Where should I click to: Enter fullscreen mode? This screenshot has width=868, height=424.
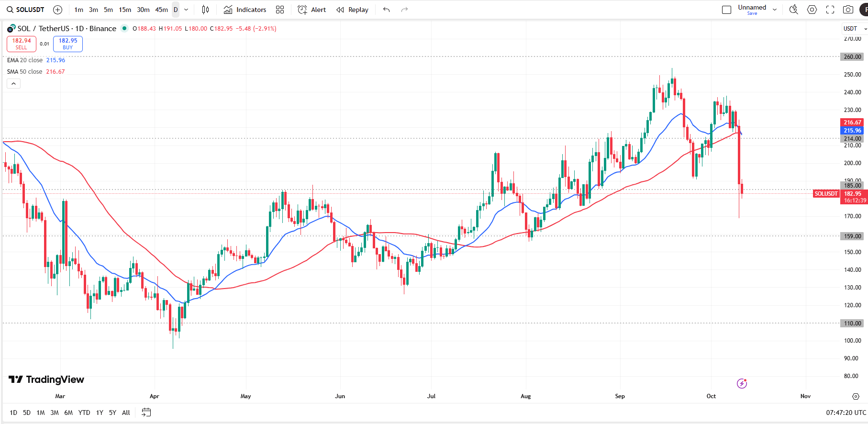(x=830, y=10)
